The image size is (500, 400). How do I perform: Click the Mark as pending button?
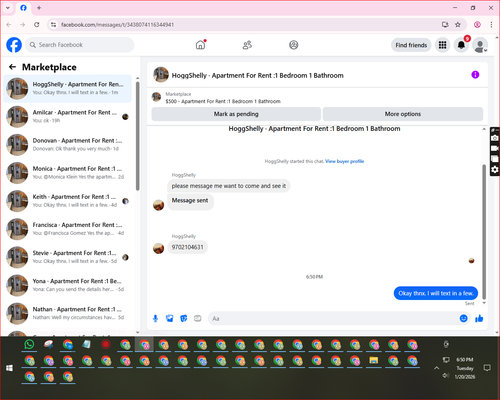tap(236, 114)
